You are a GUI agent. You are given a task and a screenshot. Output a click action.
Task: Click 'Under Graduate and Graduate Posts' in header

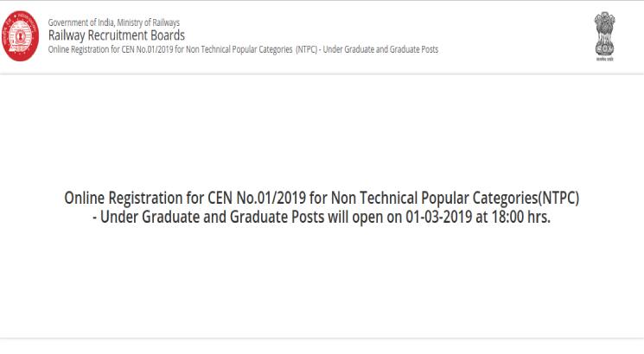pyautogui.click(x=380, y=49)
